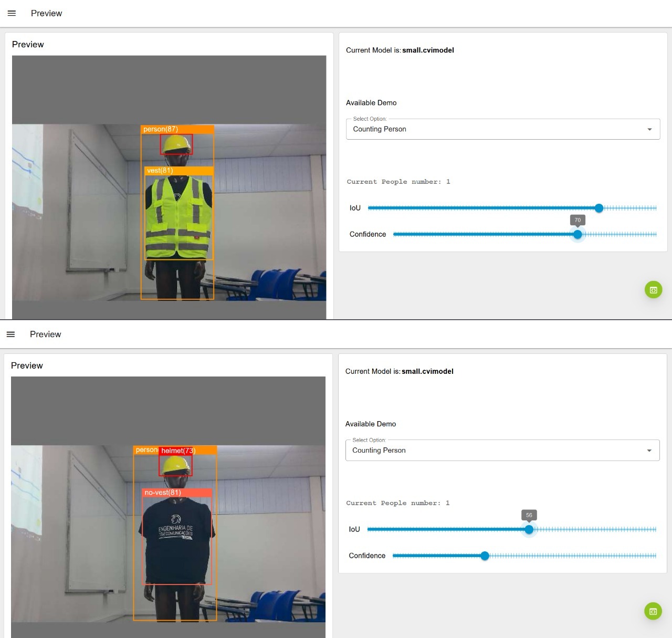Click the Confidence slider handle showing value 70
The height and width of the screenshot is (638, 672).
point(577,235)
